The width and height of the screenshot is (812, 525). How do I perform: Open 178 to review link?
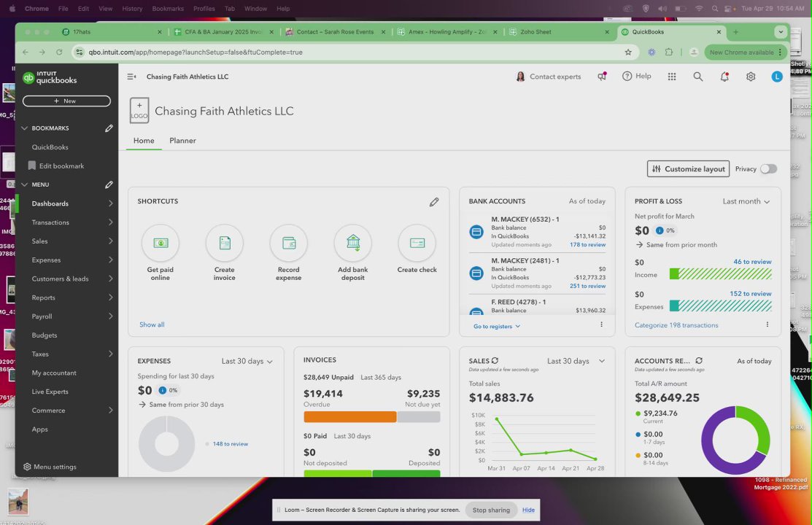tap(587, 244)
